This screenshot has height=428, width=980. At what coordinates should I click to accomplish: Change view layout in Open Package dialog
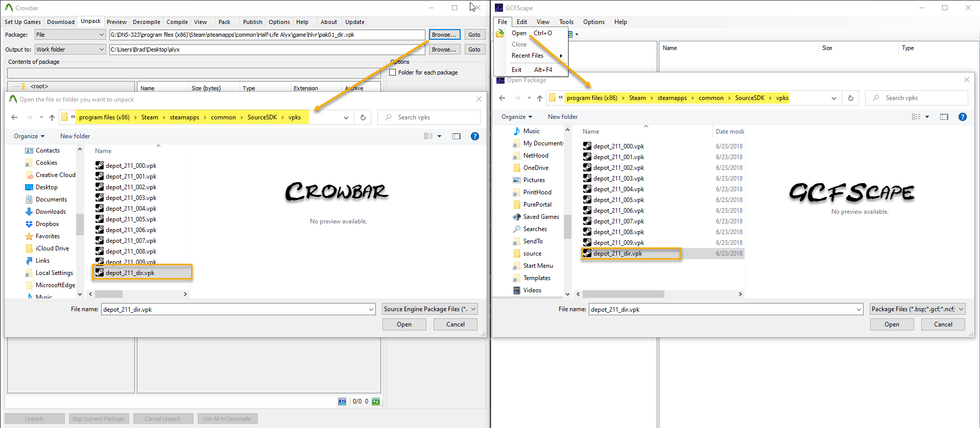[x=916, y=117]
